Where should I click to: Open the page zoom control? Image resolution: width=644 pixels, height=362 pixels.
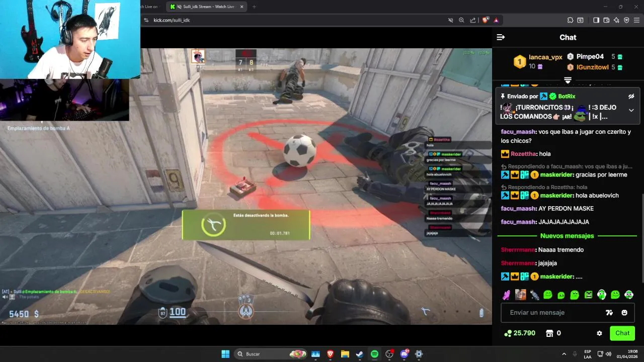tap(462, 20)
